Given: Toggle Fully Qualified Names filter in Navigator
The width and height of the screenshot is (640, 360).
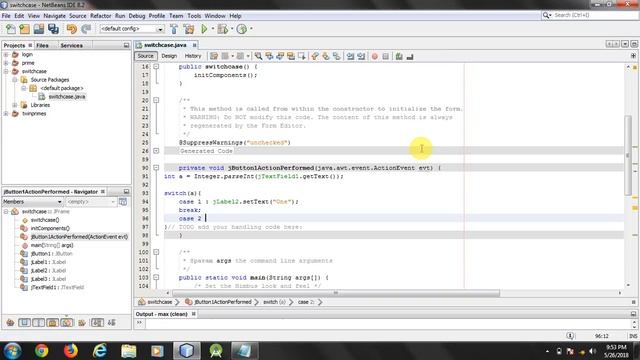Looking at the screenshot, I should point(82,323).
